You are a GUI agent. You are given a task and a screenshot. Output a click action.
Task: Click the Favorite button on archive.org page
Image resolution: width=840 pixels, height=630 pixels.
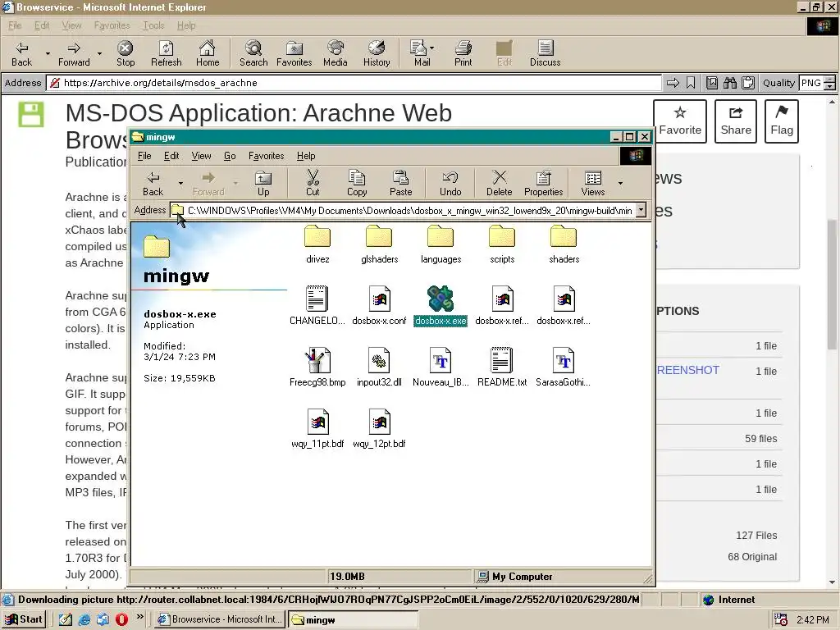click(x=680, y=121)
